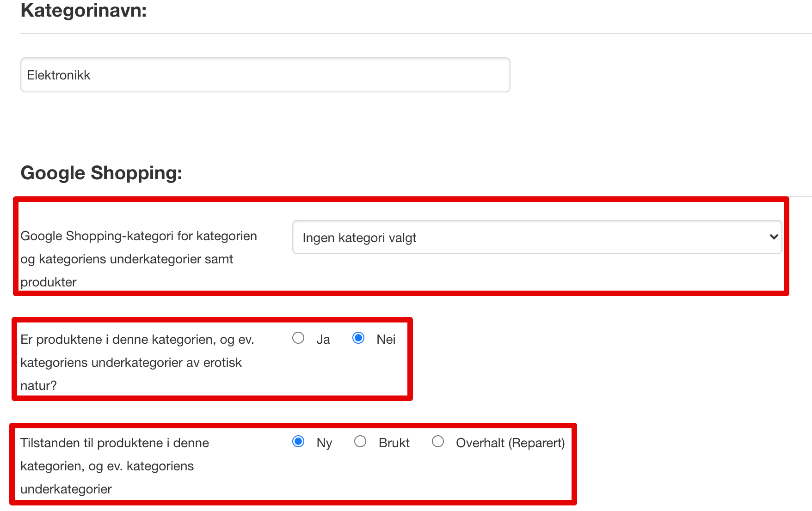
Task: Click the Kategorinavn field containing Elektronikk
Action: pos(265,75)
